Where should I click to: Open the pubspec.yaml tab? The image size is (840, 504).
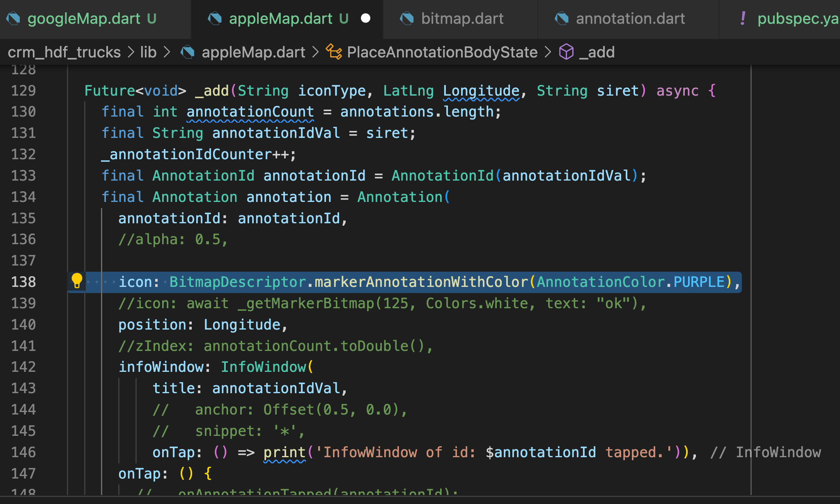pyautogui.click(x=796, y=18)
